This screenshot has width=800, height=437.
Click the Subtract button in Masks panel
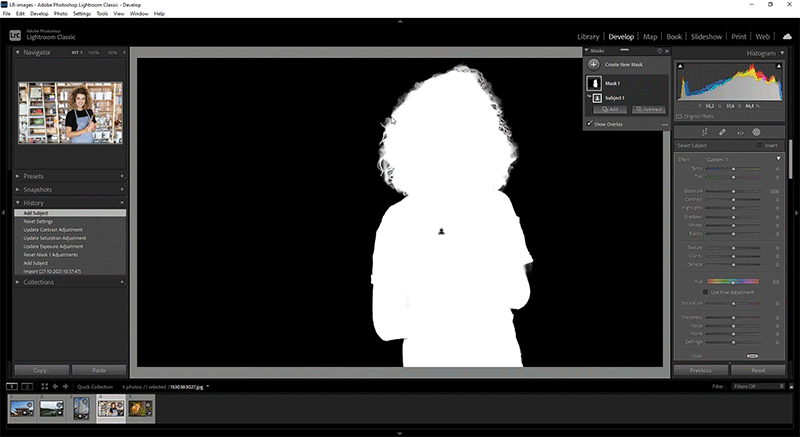(x=648, y=108)
